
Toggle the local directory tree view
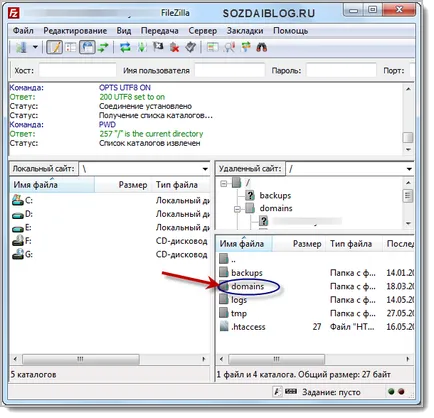[71, 48]
